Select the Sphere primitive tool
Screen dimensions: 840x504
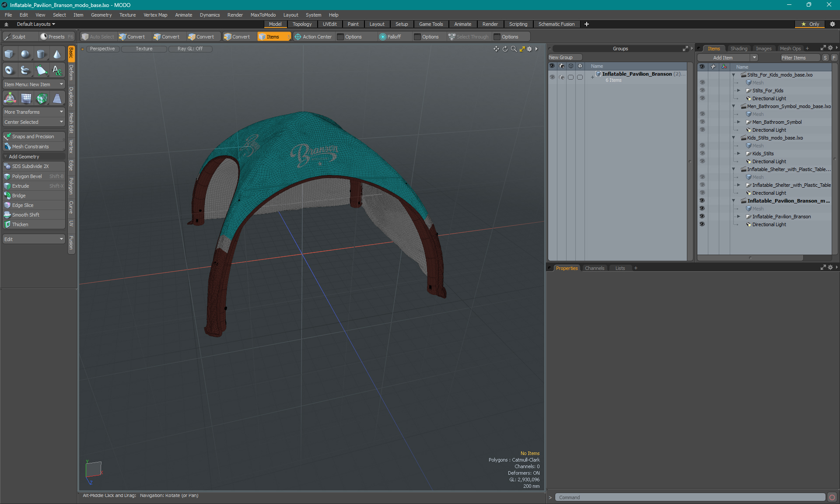25,54
